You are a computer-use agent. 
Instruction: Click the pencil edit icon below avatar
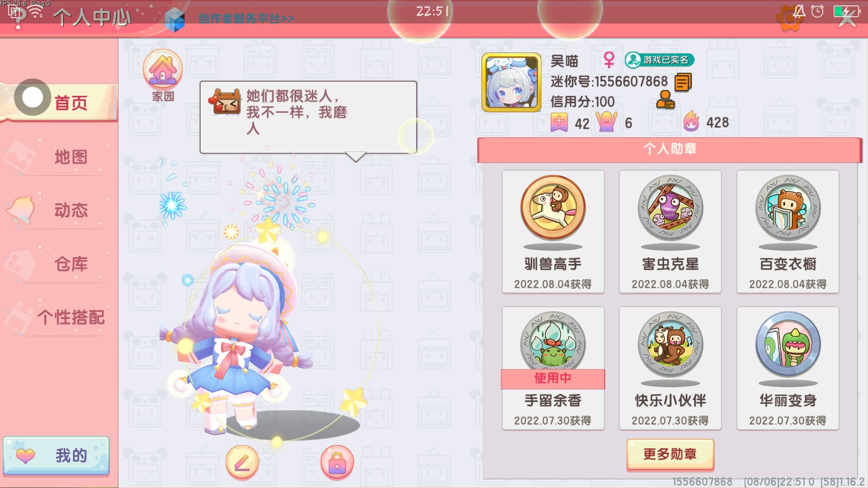242,462
